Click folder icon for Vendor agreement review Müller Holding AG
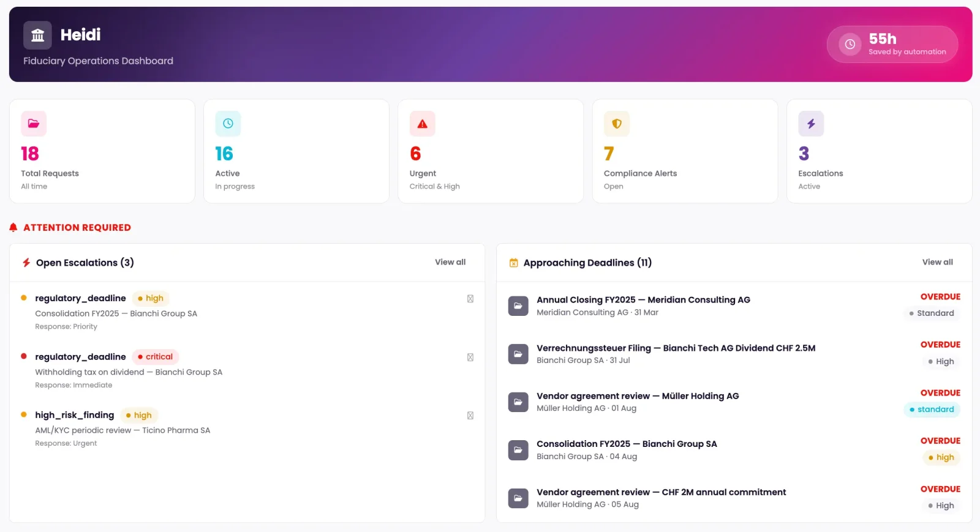 pyautogui.click(x=518, y=402)
